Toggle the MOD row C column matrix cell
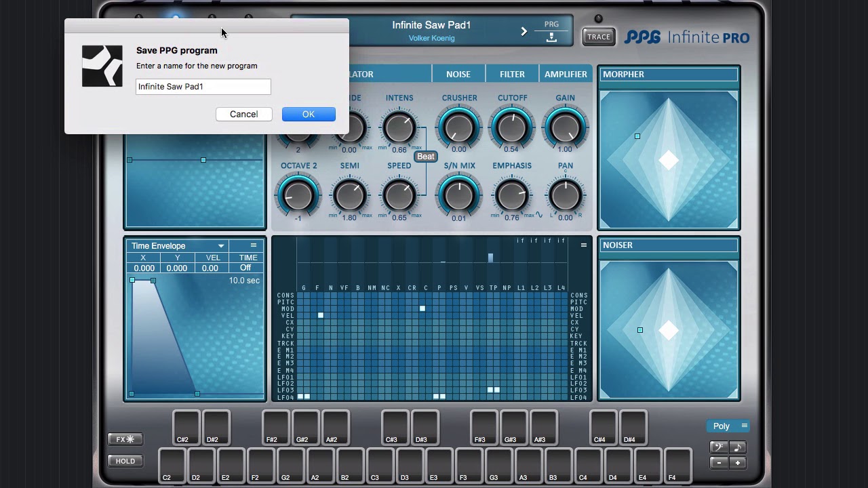This screenshot has height=488, width=868. pyautogui.click(x=422, y=308)
